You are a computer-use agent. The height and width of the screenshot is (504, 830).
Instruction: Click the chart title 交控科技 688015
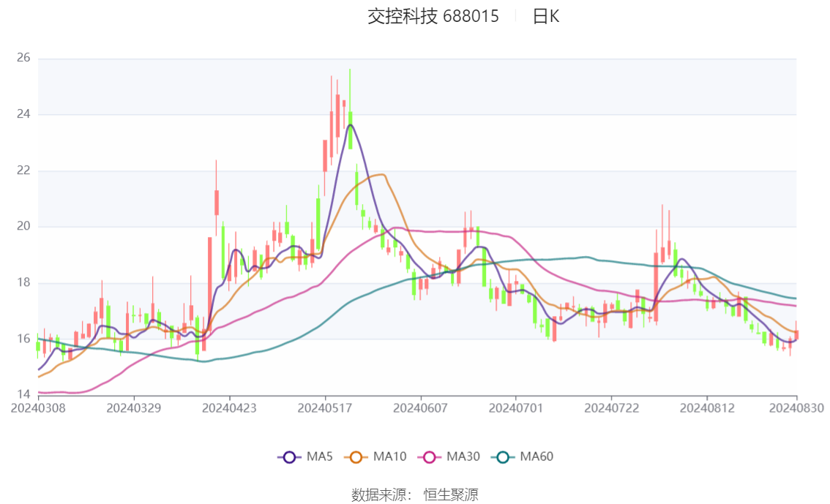coord(433,16)
